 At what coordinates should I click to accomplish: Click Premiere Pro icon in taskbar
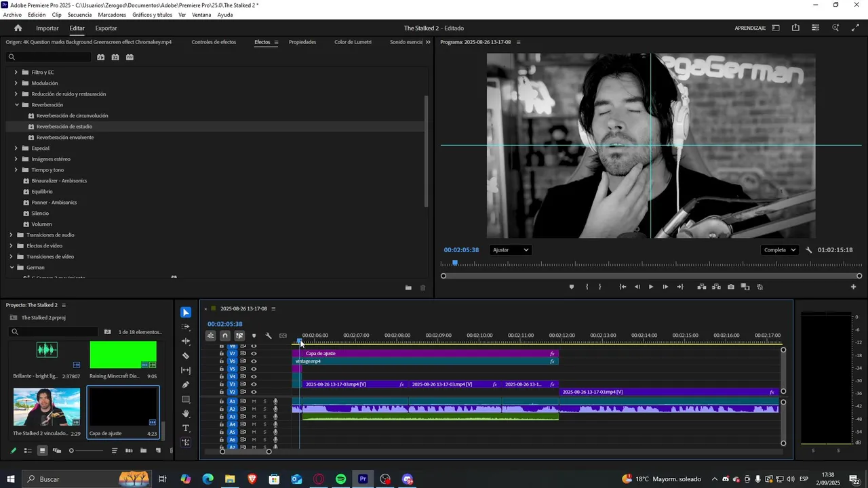pos(363,479)
